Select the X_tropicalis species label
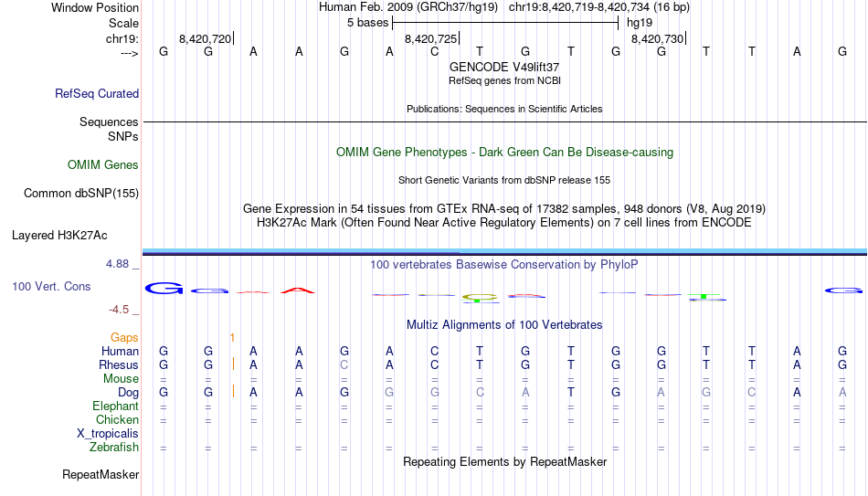Viewport: 868px width, 496px height. pyautogui.click(x=108, y=434)
